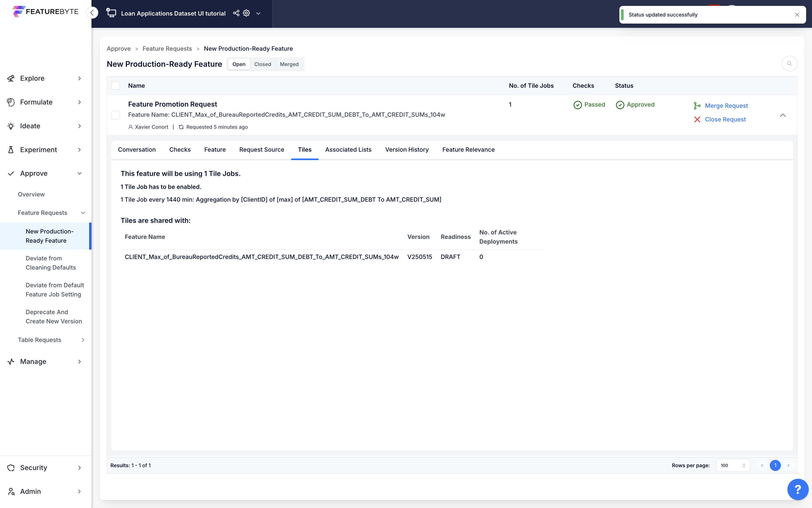Collapse the sidebar with arrow button
This screenshot has width=812, height=508.
[x=92, y=13]
